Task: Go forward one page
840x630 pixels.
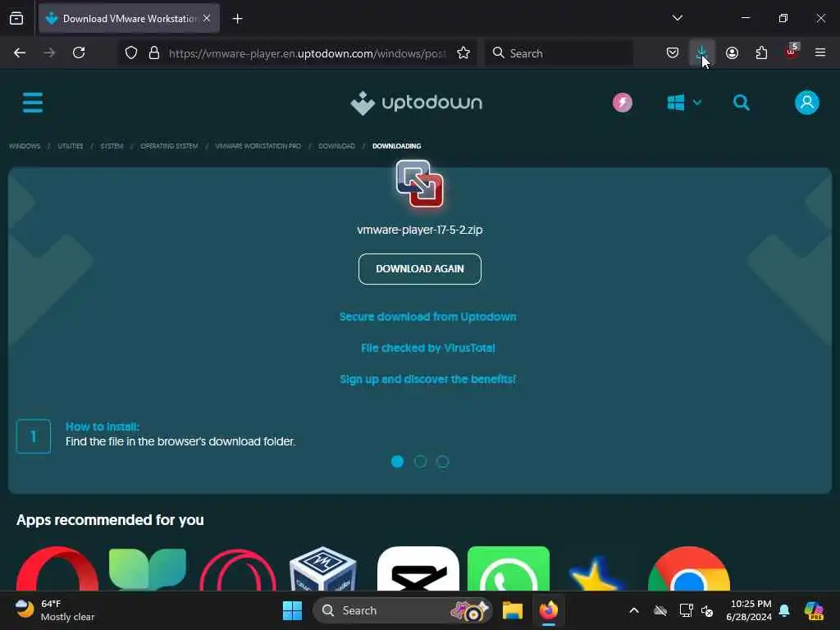Action: (48, 52)
